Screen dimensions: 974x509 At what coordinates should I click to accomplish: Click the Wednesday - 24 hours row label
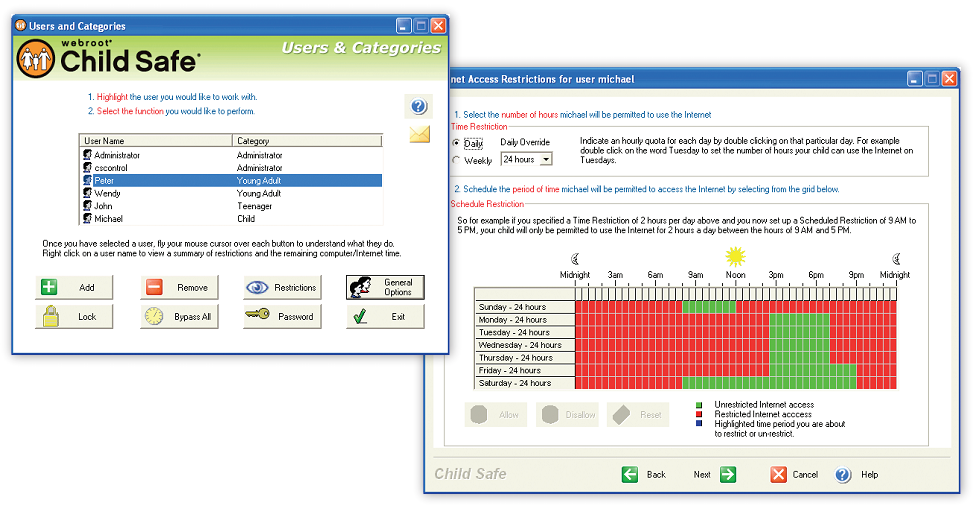[x=526, y=345]
